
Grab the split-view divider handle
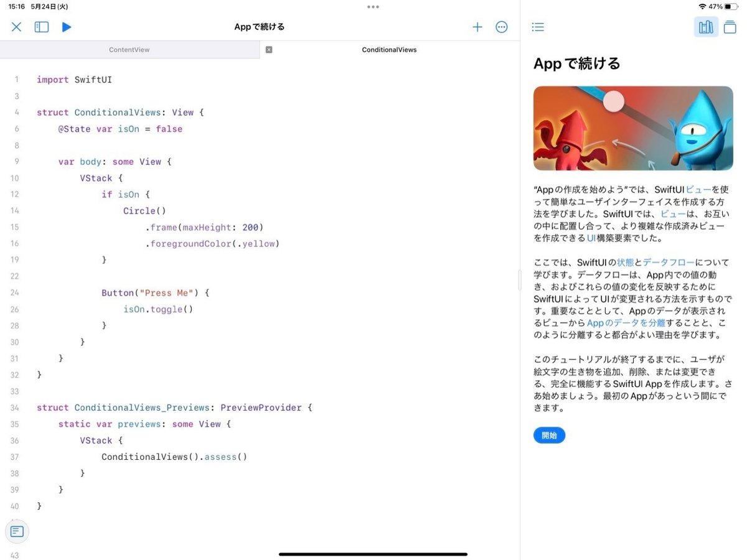click(520, 280)
